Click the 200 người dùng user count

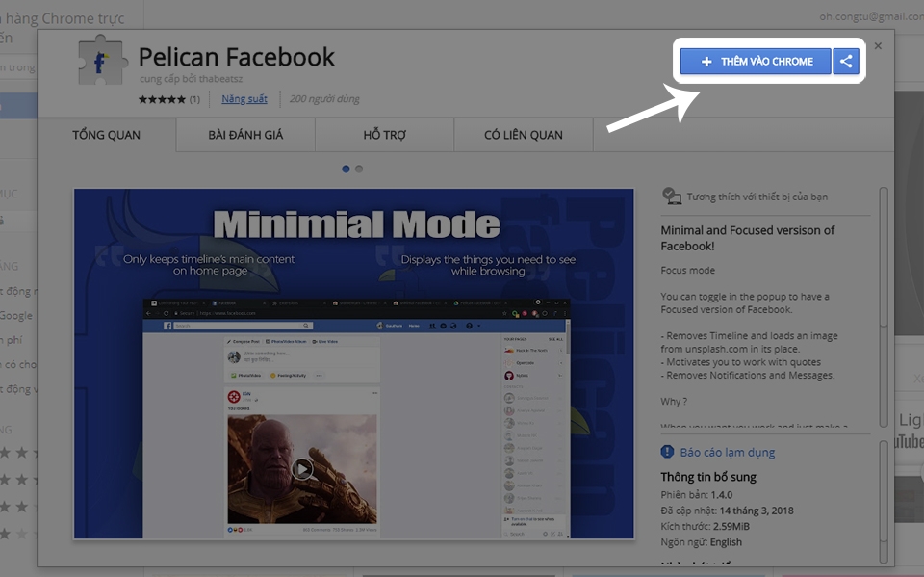pos(324,99)
